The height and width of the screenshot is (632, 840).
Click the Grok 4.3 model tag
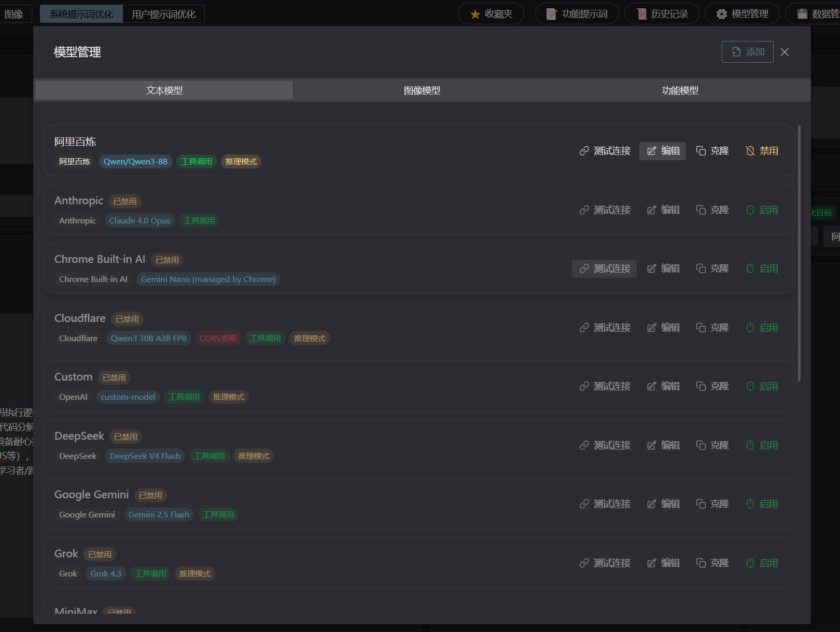click(106, 574)
